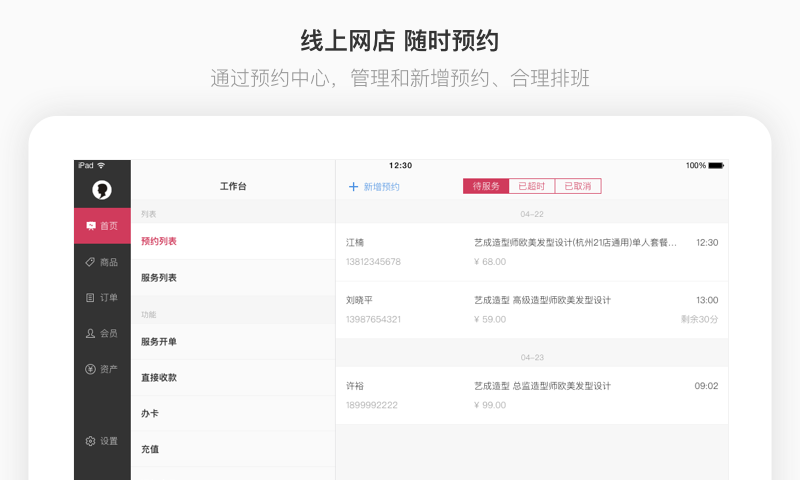Viewport: 800px width, 480px height.
Task: Open 许裕's 09:02 appointment row
Action: tap(532, 395)
